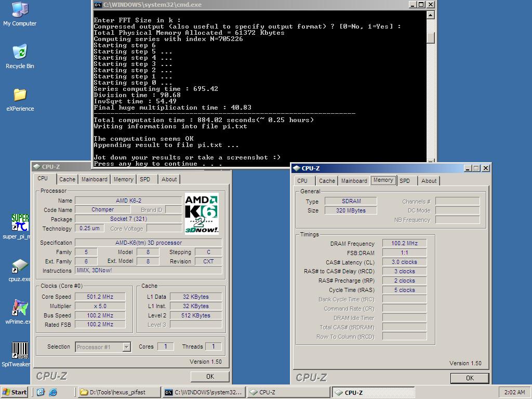Screen dimensions: 532x399
Task: Activate the second CPU-Z taskbar button
Action: pyautogui.click(x=373, y=392)
